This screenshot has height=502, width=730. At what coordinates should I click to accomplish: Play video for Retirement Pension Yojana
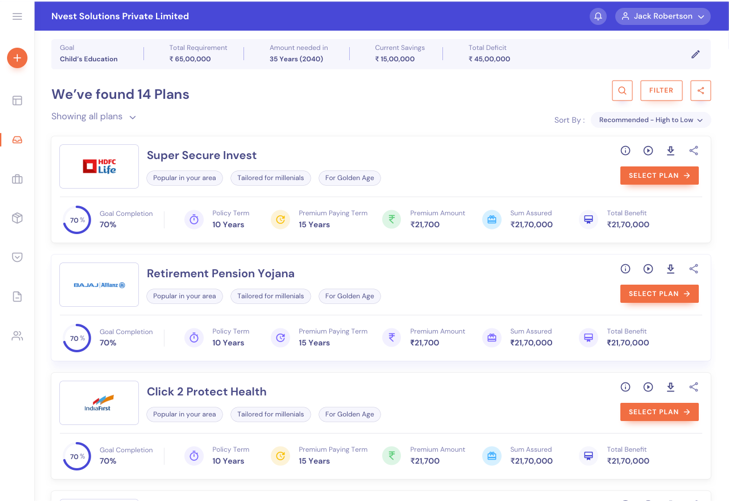648,269
